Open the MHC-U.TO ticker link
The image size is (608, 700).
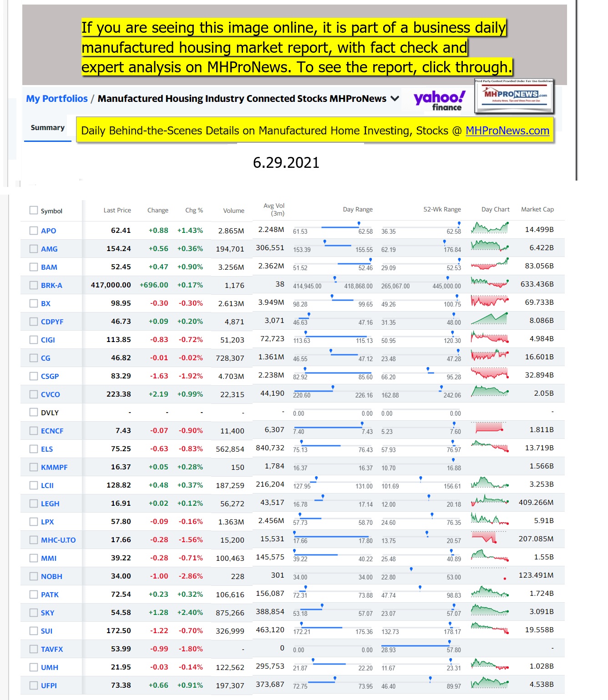(x=58, y=540)
